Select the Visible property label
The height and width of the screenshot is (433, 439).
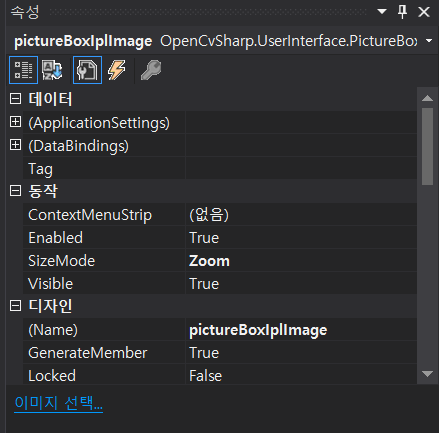click(50, 284)
